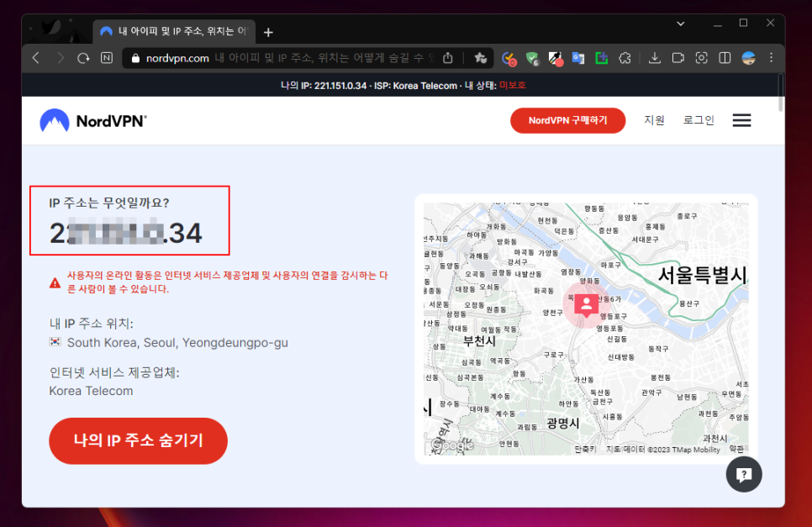Screen dimensions: 812x527
Task: Open the 로그인 login link
Action: [x=699, y=120]
